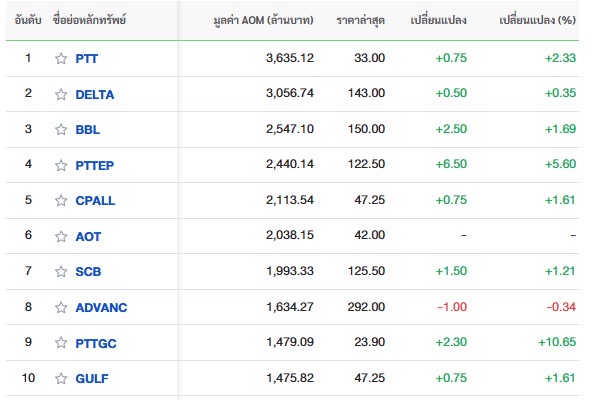
Task: Go to the ADVANC stock details
Action: click(x=101, y=308)
